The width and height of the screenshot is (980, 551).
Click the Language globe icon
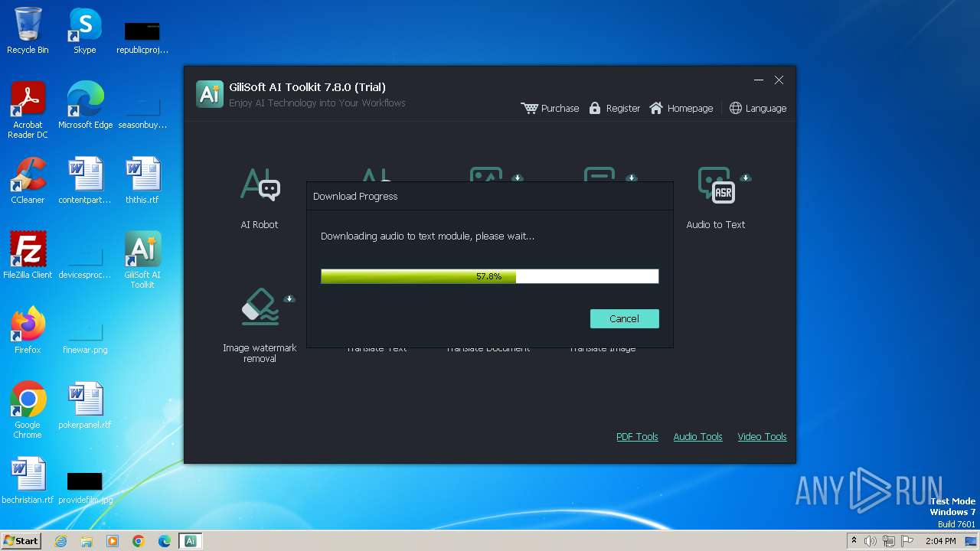(736, 109)
